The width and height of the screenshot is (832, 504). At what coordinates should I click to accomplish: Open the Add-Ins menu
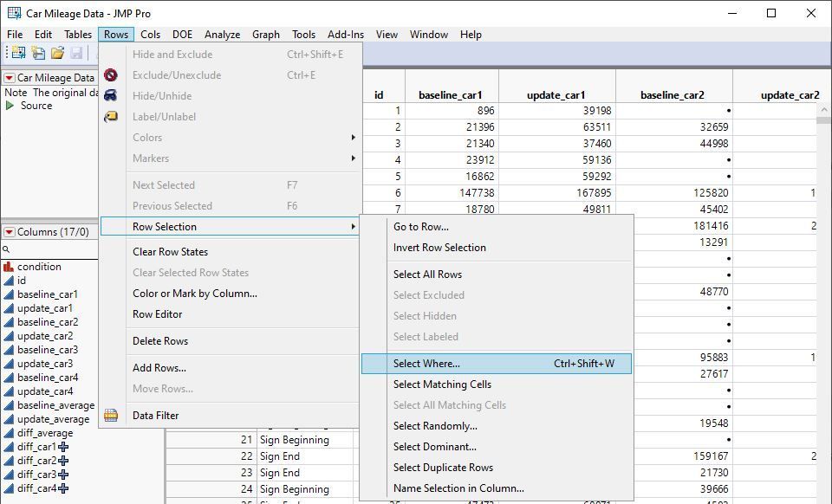pos(346,35)
